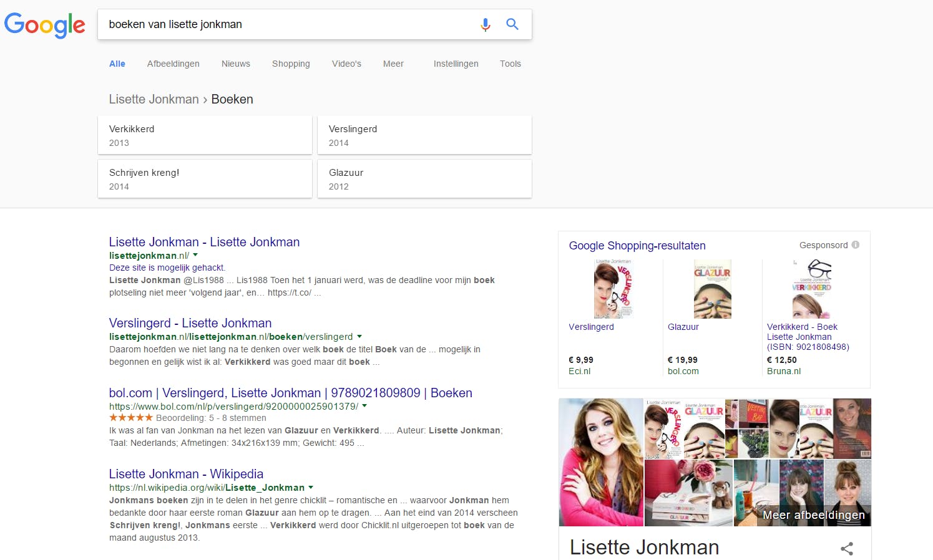Click the Verslingerd book cover in Shopping results
The image size is (933, 560).
tap(613, 289)
